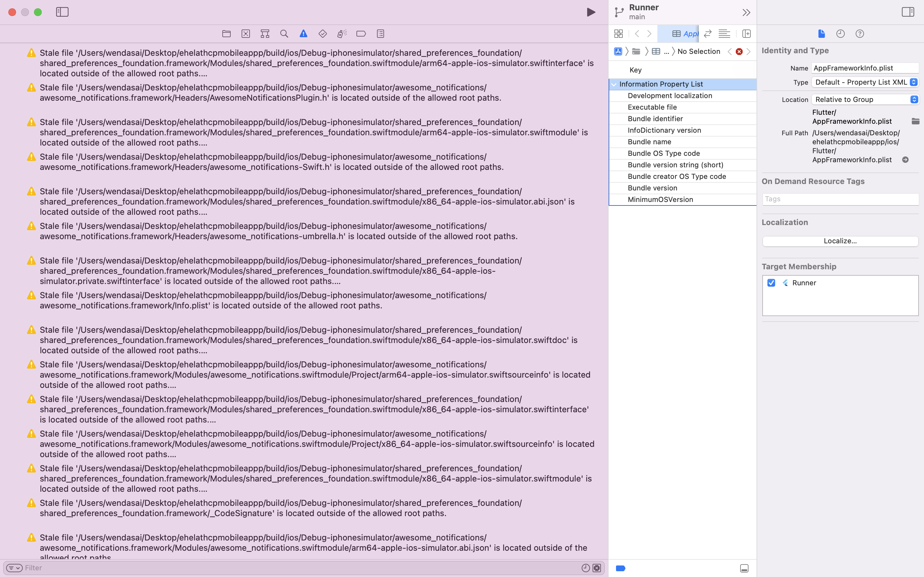
Task: Open the Debug navigator
Action: click(341, 34)
